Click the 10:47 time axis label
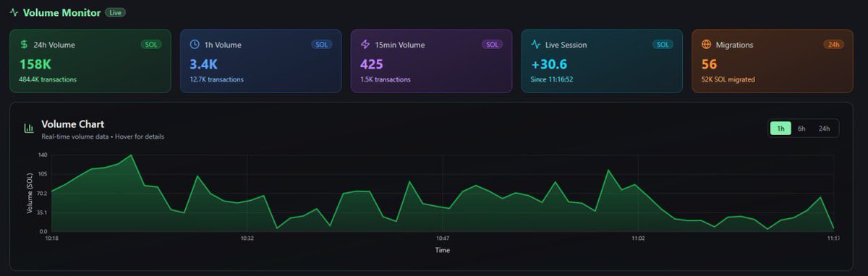The width and height of the screenshot is (868, 276). [443, 238]
